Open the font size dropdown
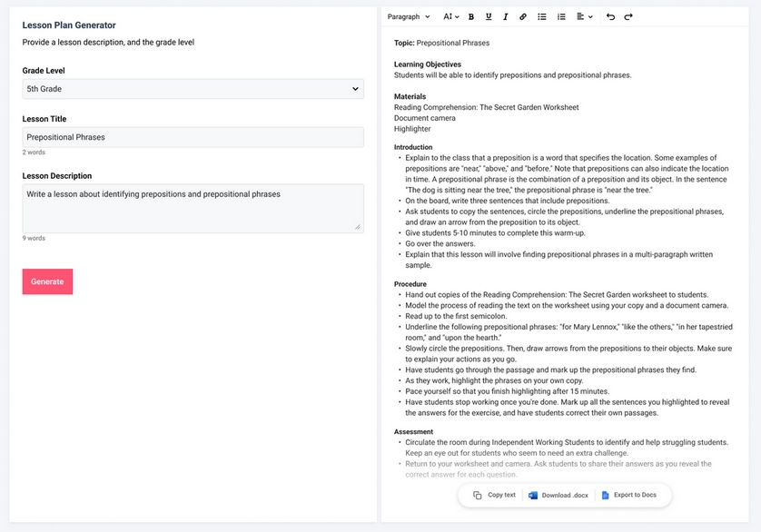 click(450, 16)
